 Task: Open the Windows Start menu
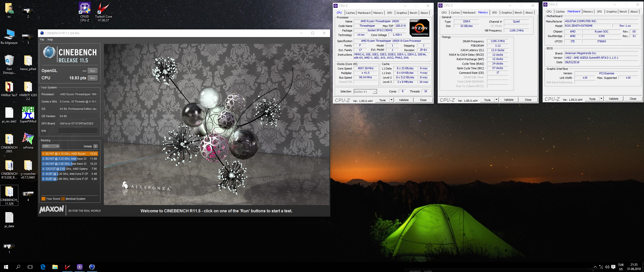click(6, 267)
